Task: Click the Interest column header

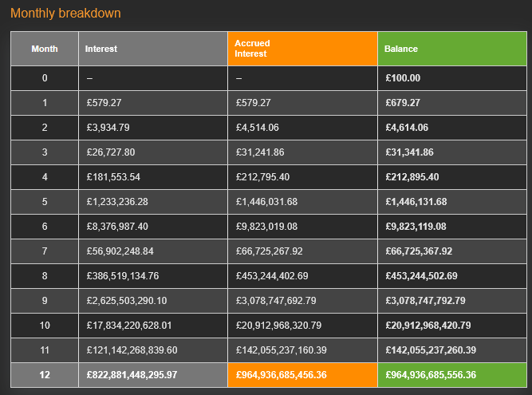Action: (101, 49)
